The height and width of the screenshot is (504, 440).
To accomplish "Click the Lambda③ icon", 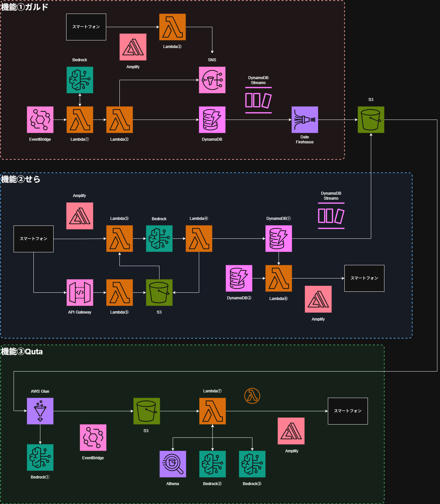I will [119, 239].
